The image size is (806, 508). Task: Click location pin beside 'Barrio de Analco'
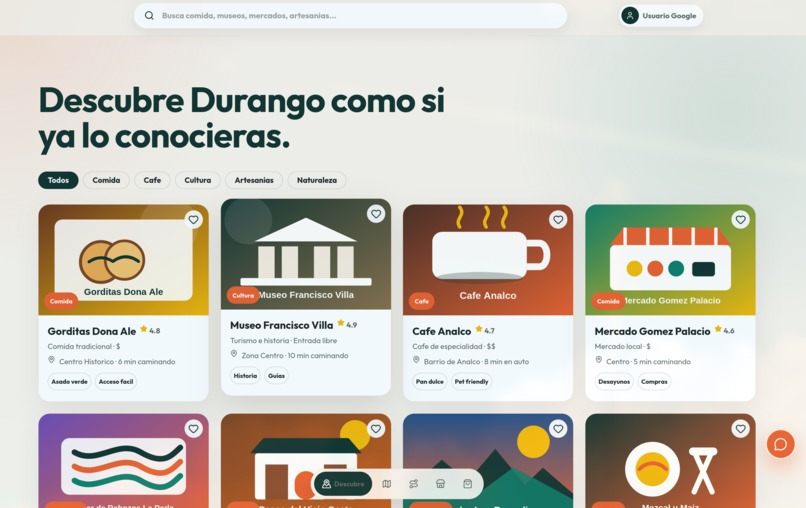(416, 360)
